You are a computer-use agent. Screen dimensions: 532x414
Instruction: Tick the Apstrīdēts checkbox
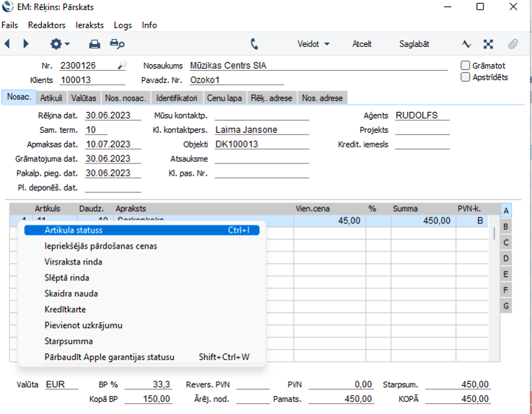(466, 77)
